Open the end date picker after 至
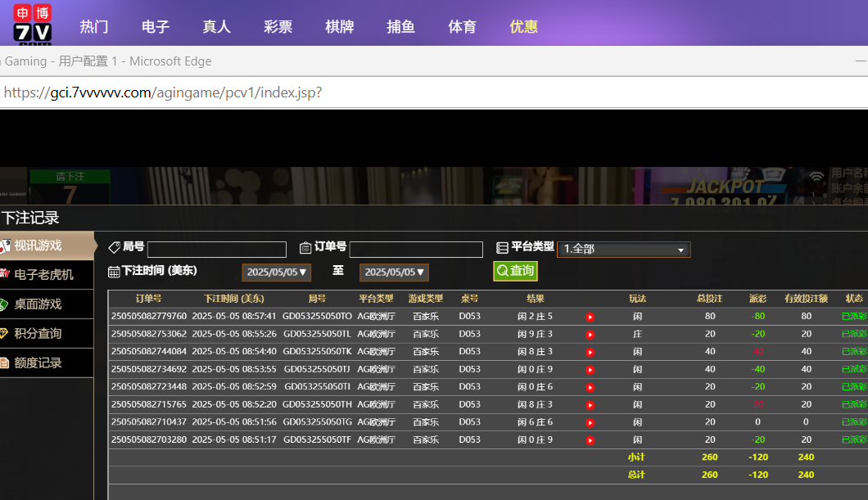 pos(394,273)
